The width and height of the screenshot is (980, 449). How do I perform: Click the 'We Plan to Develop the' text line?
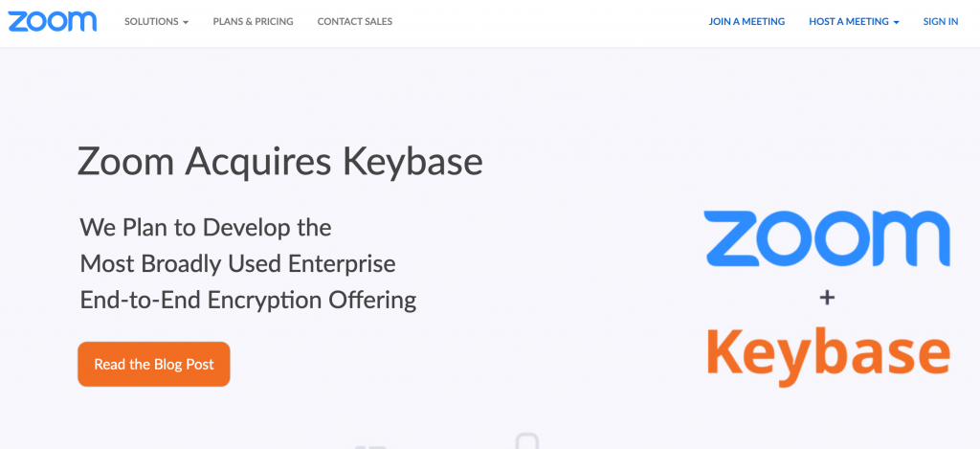tap(206, 227)
